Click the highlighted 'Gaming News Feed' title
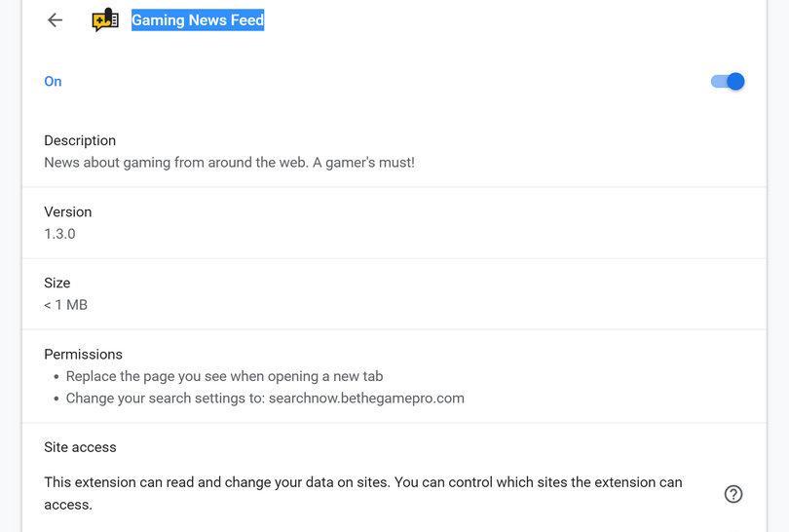789x532 pixels. click(x=198, y=19)
